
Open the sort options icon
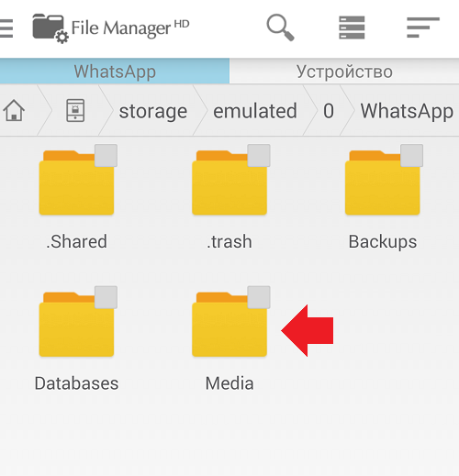(423, 28)
